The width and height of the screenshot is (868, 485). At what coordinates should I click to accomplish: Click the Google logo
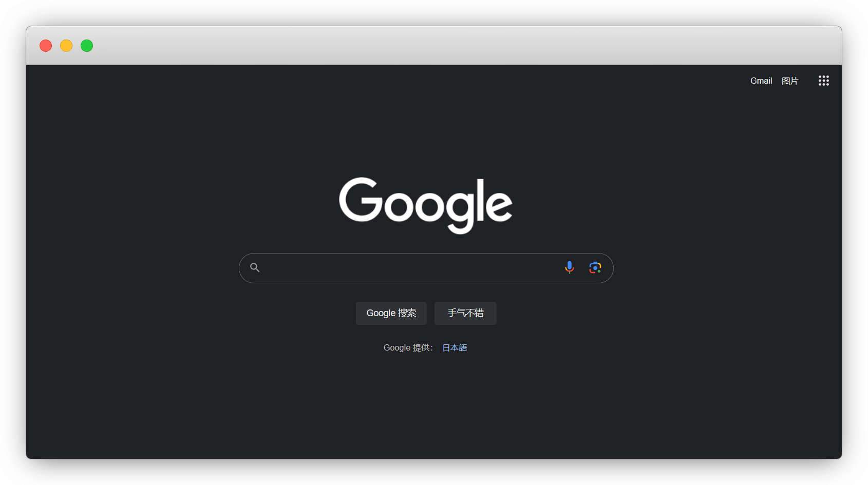pos(425,204)
